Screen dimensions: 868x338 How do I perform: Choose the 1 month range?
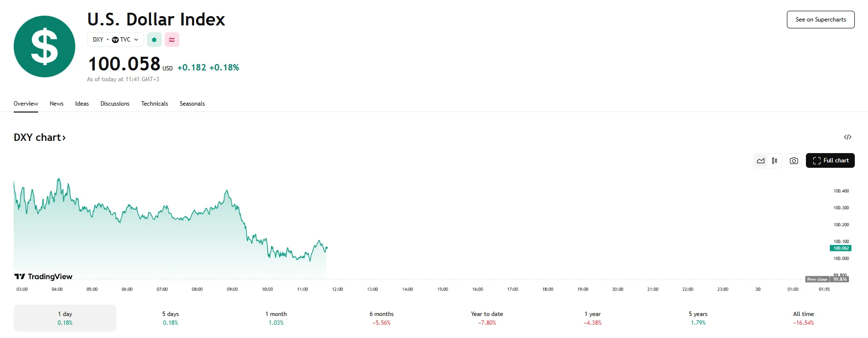click(x=276, y=318)
